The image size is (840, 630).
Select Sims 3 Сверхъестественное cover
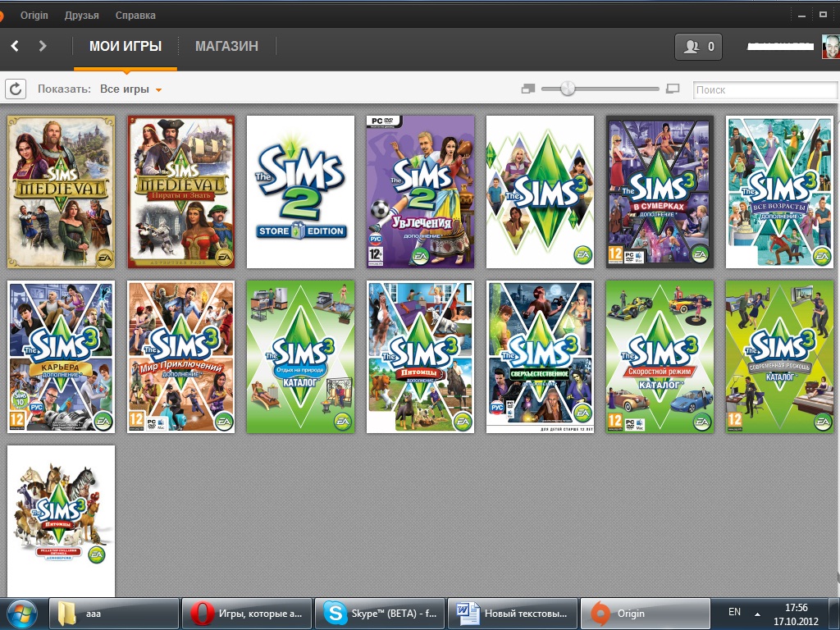(540, 357)
